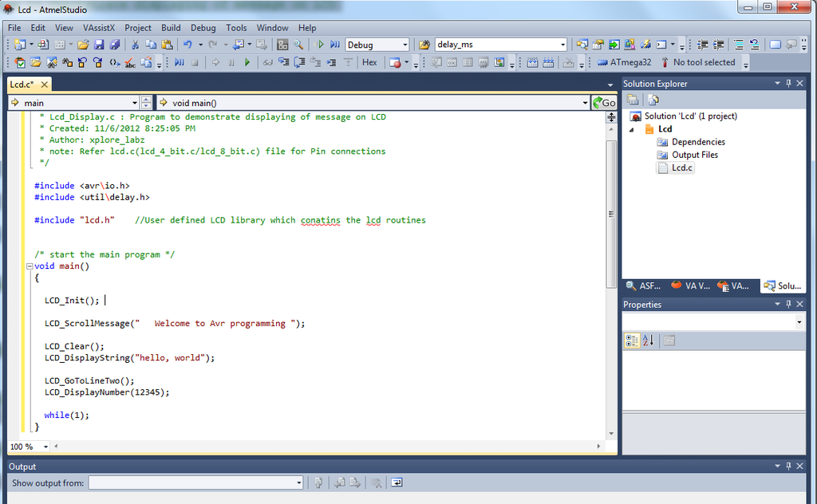The image size is (817, 504).
Task: Collapse the void main() code block
Action: coord(30,266)
